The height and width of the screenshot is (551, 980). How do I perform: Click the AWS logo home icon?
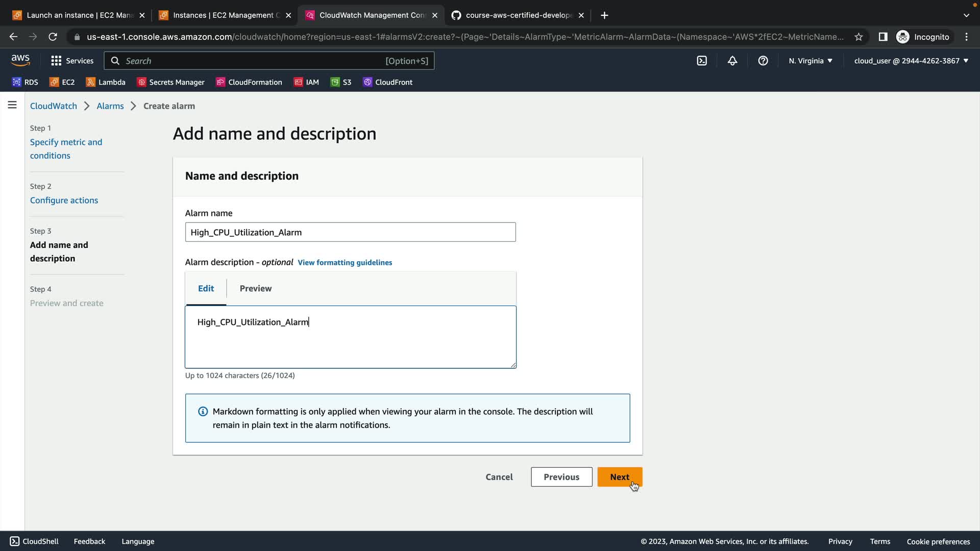coord(20,60)
